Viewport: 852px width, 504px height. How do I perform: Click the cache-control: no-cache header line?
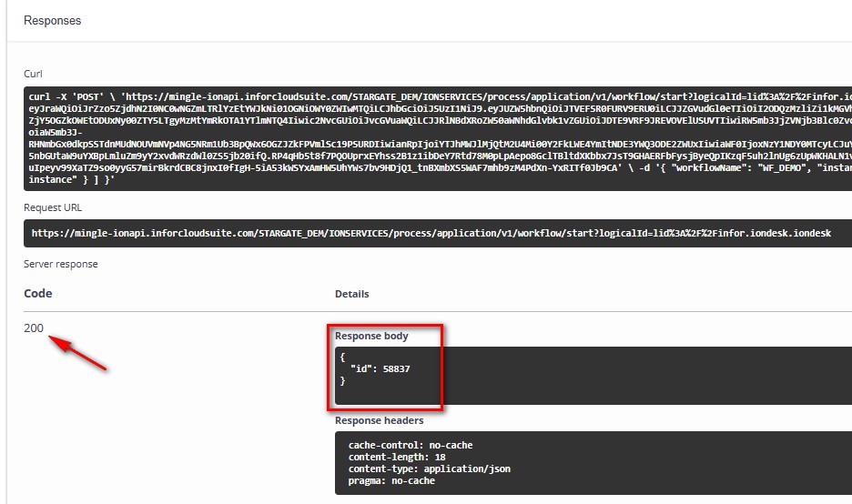click(x=410, y=445)
